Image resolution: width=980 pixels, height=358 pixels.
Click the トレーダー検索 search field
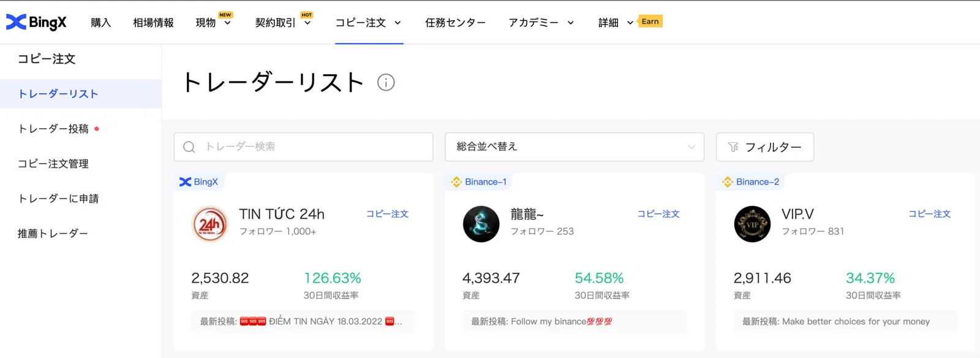(x=303, y=147)
